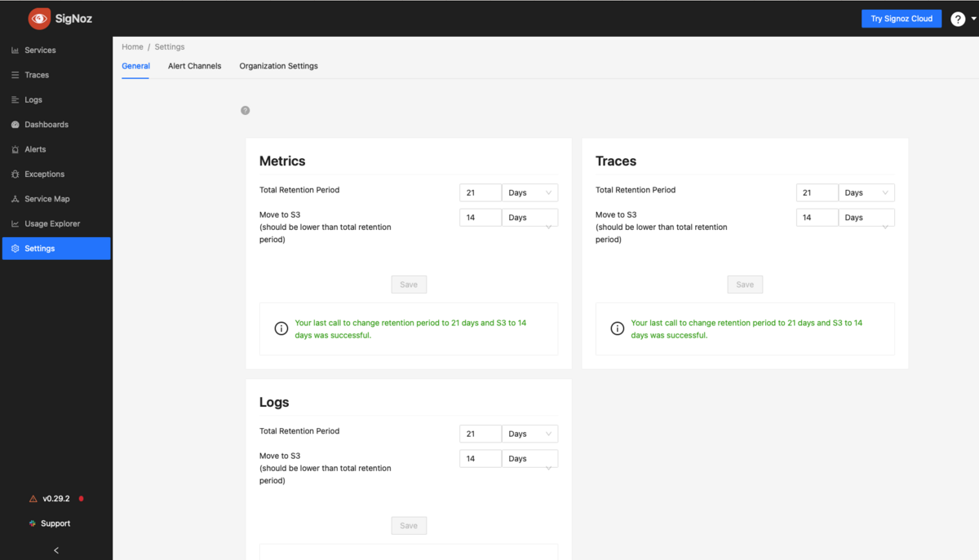Click Save in the Logs card
The image size is (979, 560).
(x=409, y=526)
